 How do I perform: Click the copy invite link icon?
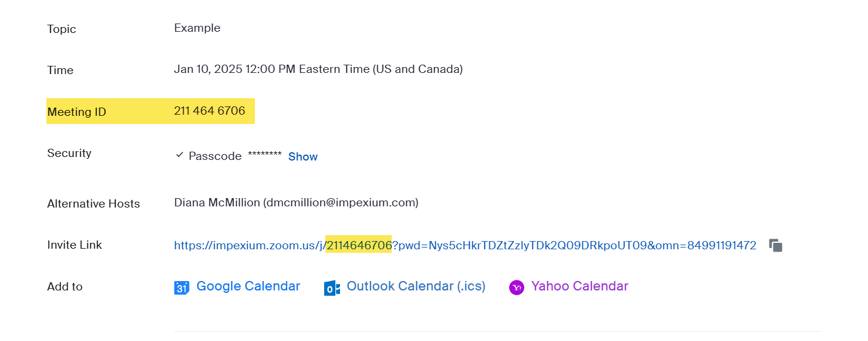pos(776,246)
